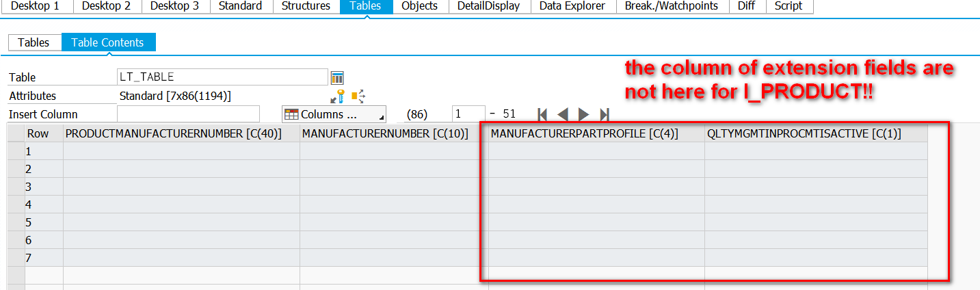The width and height of the screenshot is (980, 290).
Task: Click the Row column header
Action: [x=44, y=133]
